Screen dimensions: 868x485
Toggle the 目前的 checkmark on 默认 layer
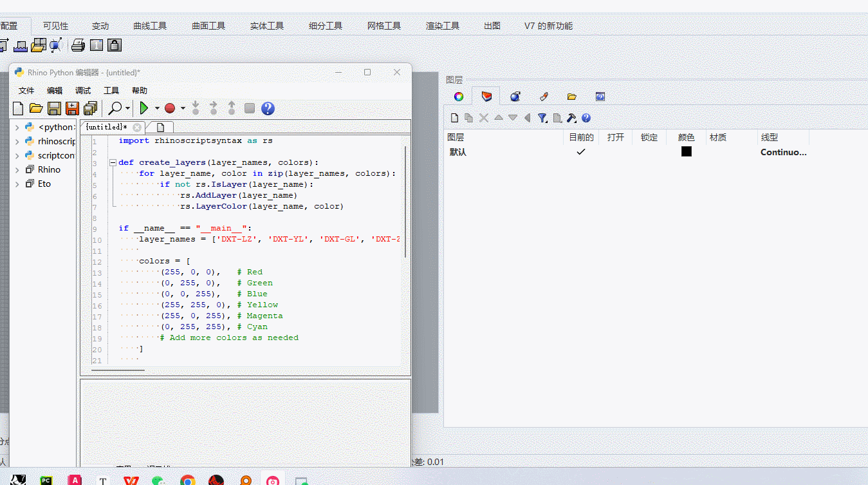tap(581, 151)
